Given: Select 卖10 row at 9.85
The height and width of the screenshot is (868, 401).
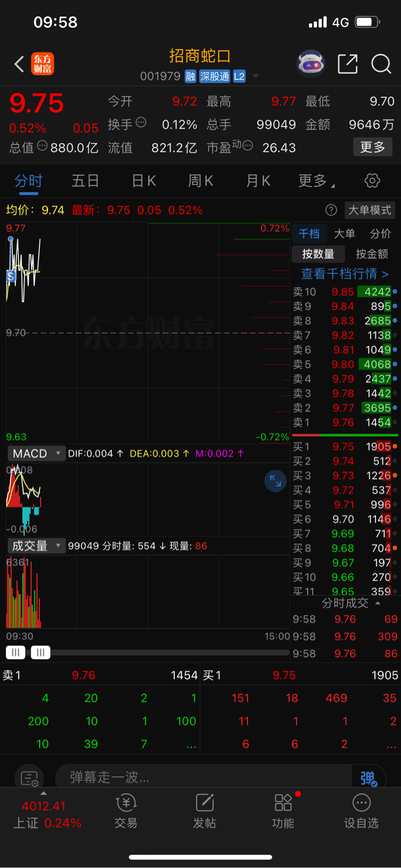Looking at the screenshot, I should (x=345, y=292).
